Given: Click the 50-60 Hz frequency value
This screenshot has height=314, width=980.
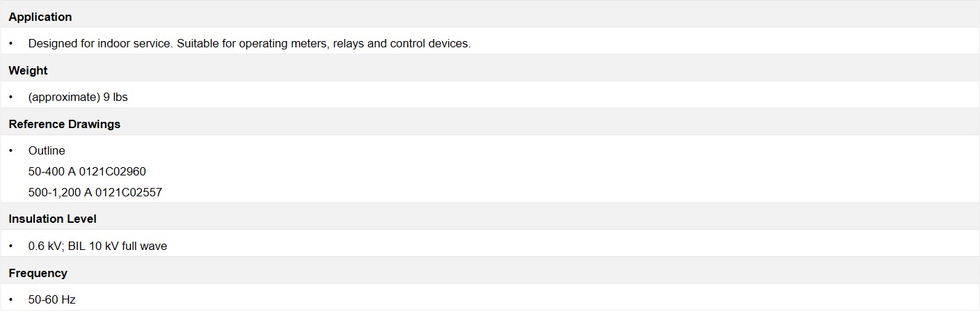Looking at the screenshot, I should point(52,299).
